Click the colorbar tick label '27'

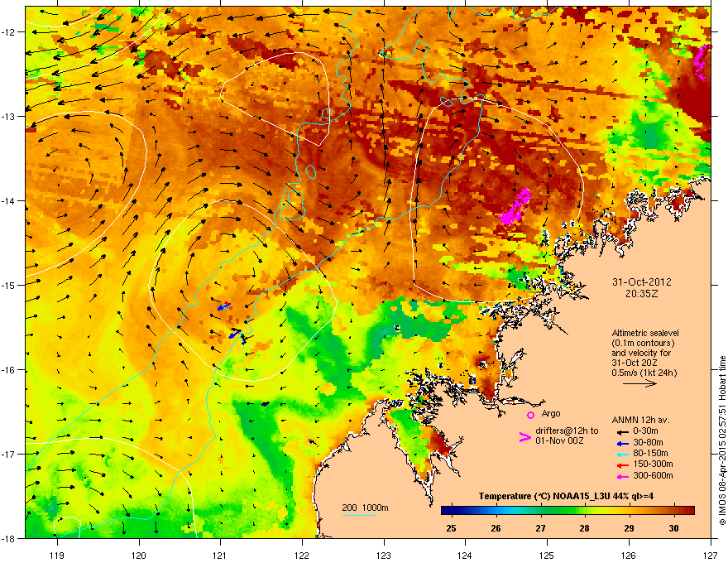click(540, 528)
